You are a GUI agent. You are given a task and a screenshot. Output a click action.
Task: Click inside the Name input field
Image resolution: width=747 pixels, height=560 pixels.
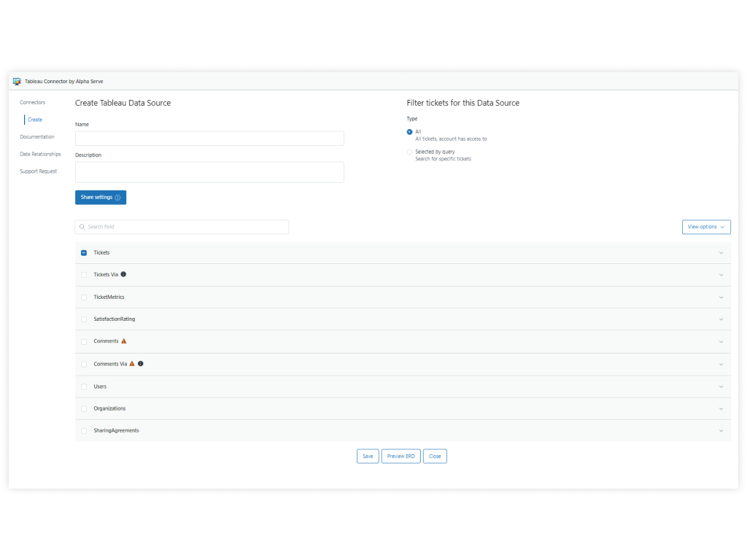click(209, 138)
